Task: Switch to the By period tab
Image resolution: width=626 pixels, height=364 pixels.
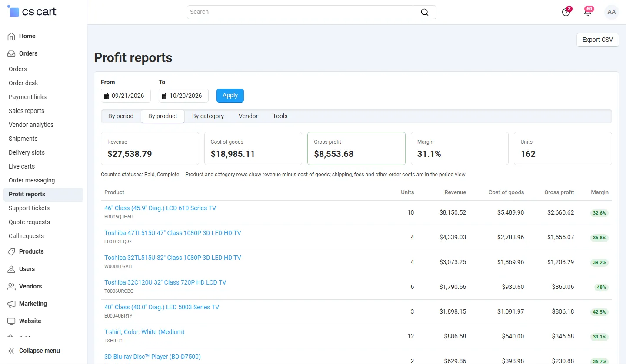Action: point(121,116)
